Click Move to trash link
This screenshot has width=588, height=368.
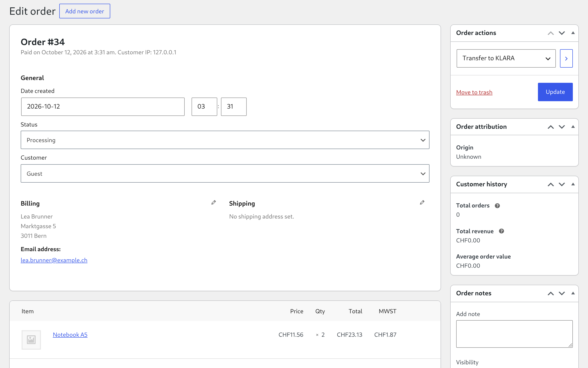(474, 92)
